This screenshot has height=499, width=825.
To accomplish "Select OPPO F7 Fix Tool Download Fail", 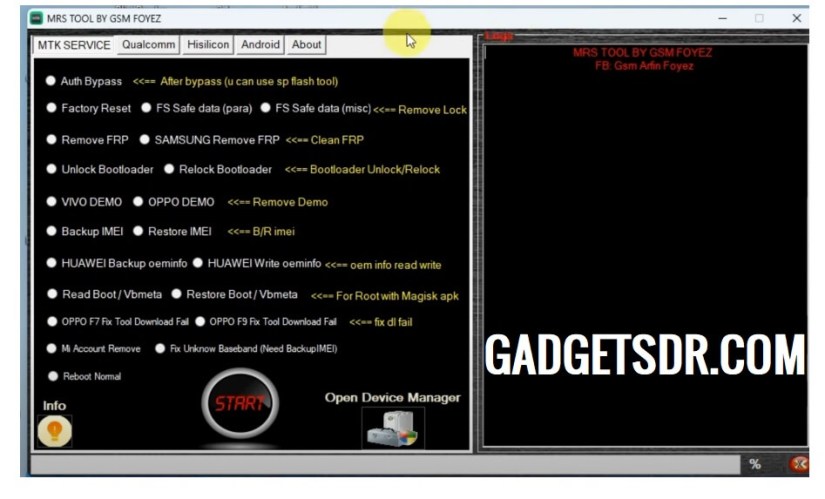I will point(118,321).
